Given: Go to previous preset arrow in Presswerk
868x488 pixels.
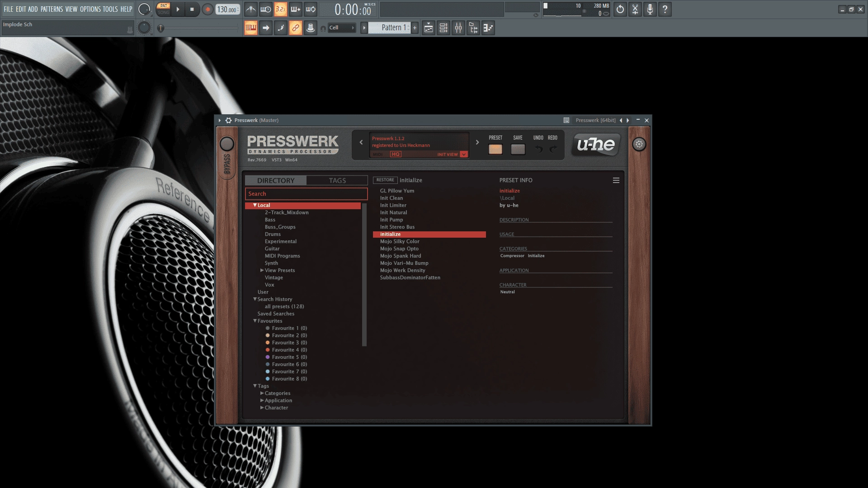Looking at the screenshot, I should click(x=361, y=142).
